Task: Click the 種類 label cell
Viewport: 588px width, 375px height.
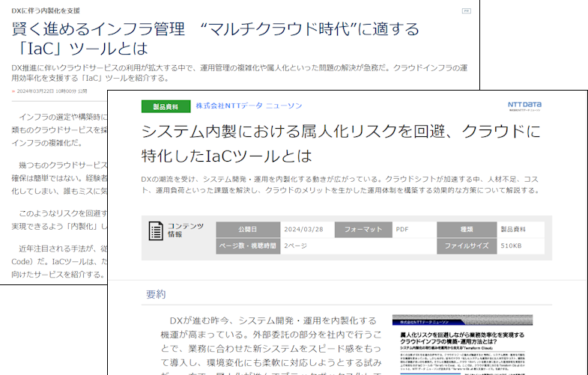Action: 467,229
